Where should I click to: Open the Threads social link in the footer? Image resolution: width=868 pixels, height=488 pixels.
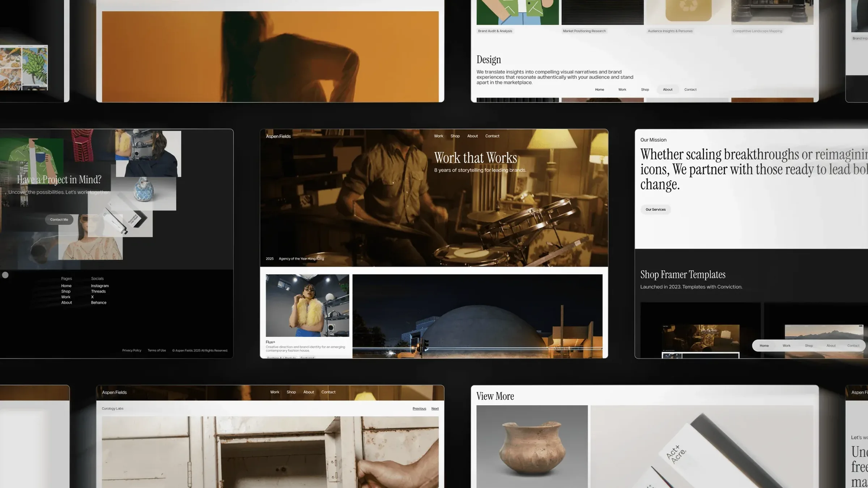pyautogui.click(x=98, y=291)
